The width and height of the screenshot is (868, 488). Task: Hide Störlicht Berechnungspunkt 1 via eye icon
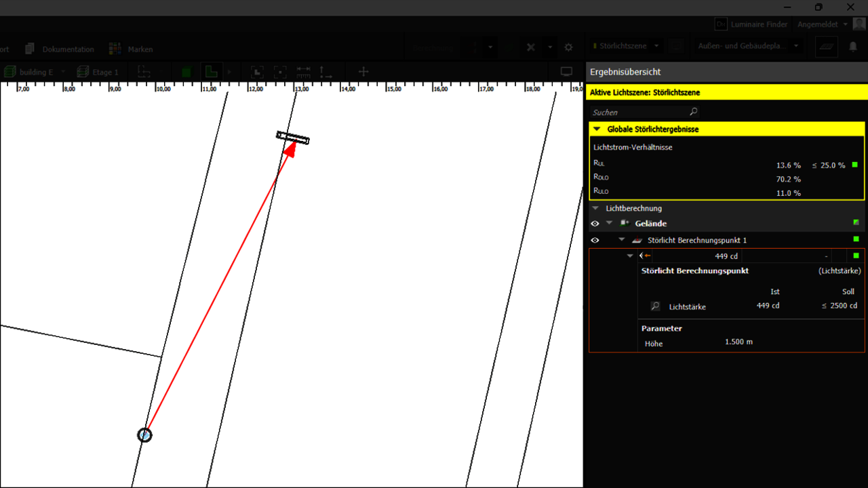pos(595,240)
